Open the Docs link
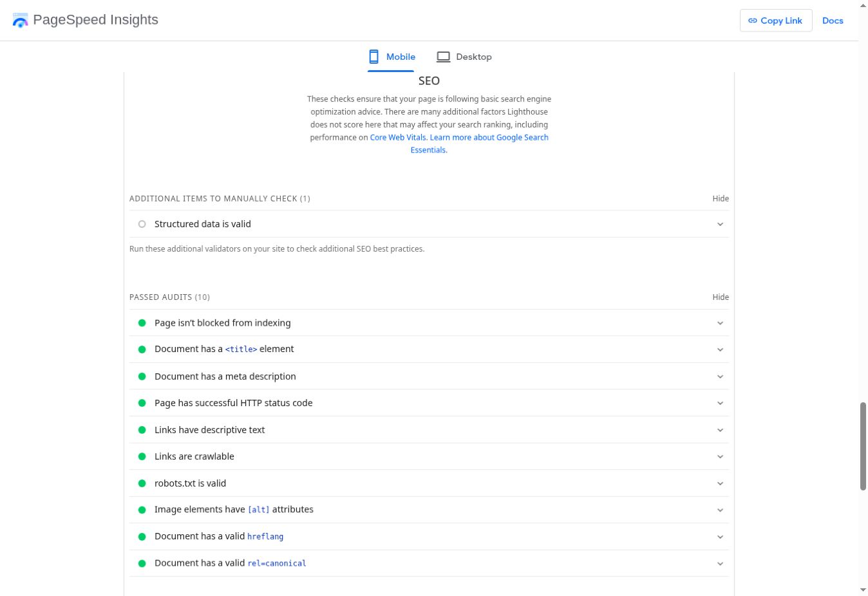868x596 pixels. click(833, 21)
